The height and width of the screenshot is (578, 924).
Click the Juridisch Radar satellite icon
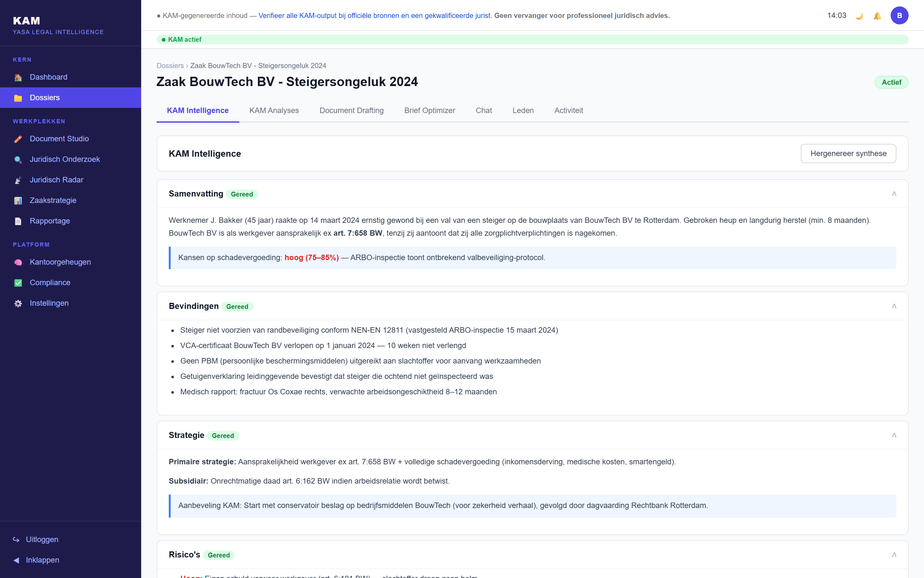(18, 180)
